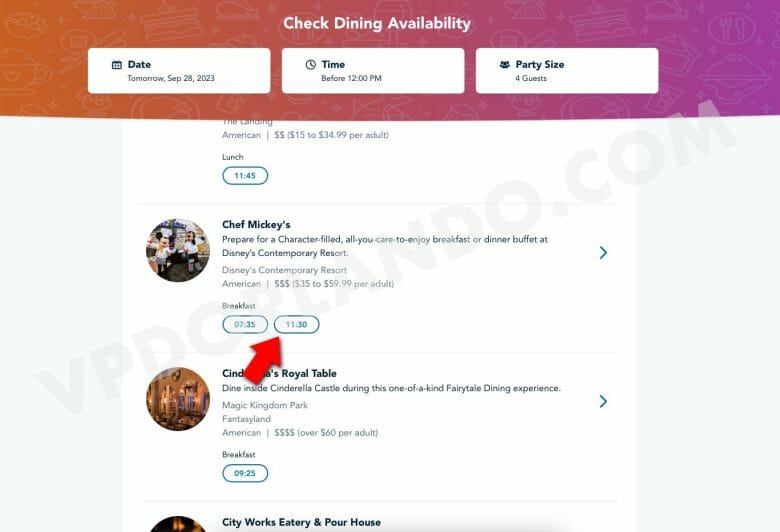Click the people icon beside Party Size
Screen dimensions: 780x532
505,65
